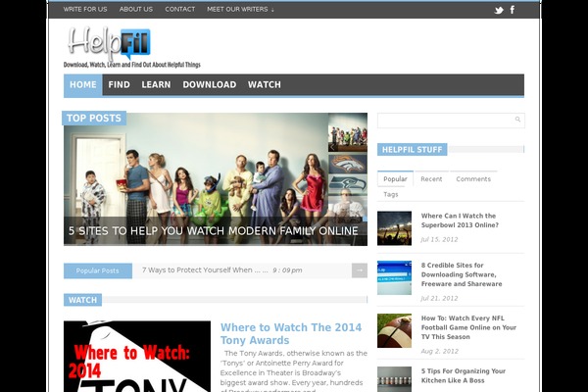Image resolution: width=588 pixels, height=392 pixels.
Task: Expand Meet Our Writers dropdown
Action: [240, 9]
